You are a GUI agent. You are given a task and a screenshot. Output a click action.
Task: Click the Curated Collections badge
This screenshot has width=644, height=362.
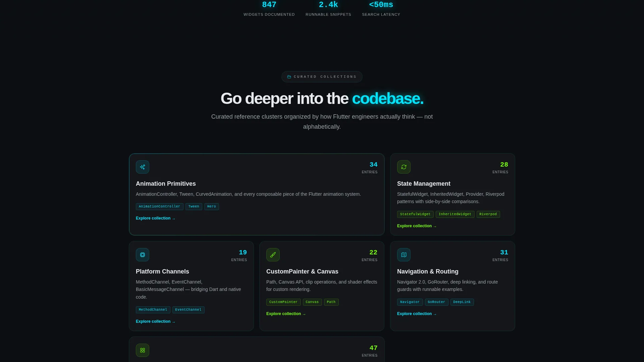[x=322, y=77]
